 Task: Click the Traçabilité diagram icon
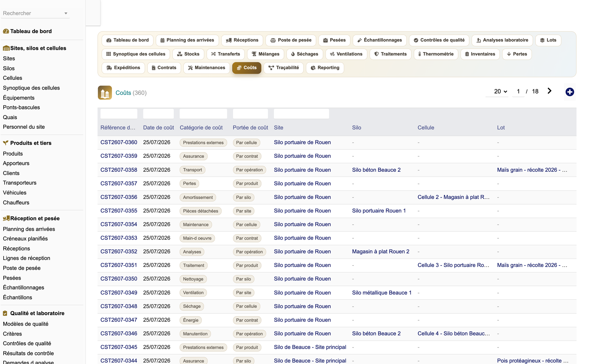pos(271,68)
